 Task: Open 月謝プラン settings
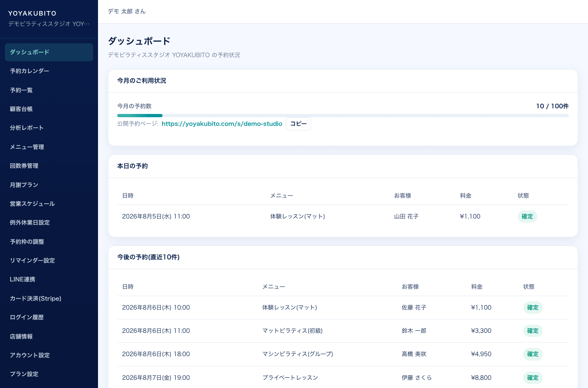pyautogui.click(x=49, y=185)
